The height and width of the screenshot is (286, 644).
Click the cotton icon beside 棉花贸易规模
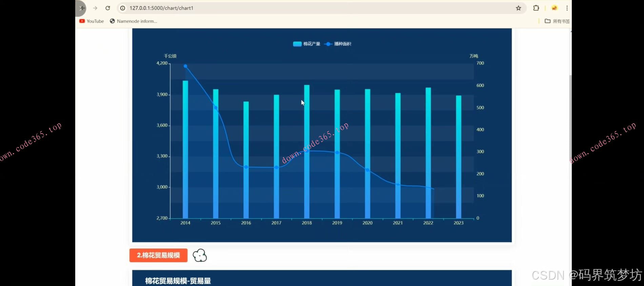200,256
